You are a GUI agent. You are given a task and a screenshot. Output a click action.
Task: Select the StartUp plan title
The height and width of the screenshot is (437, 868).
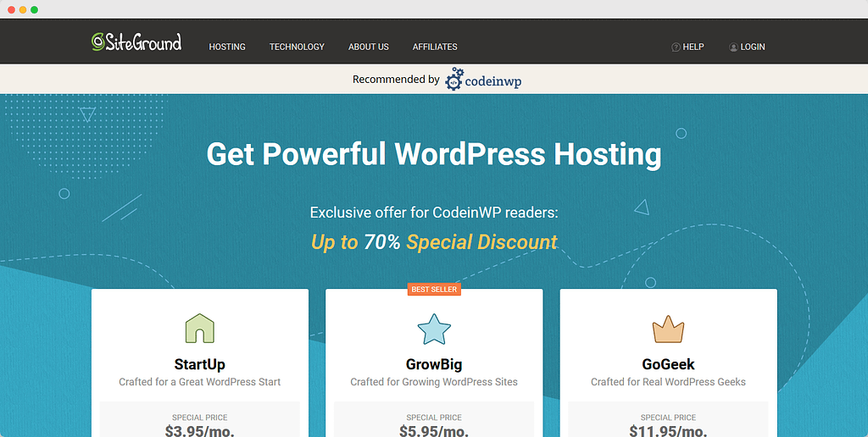pyautogui.click(x=200, y=364)
